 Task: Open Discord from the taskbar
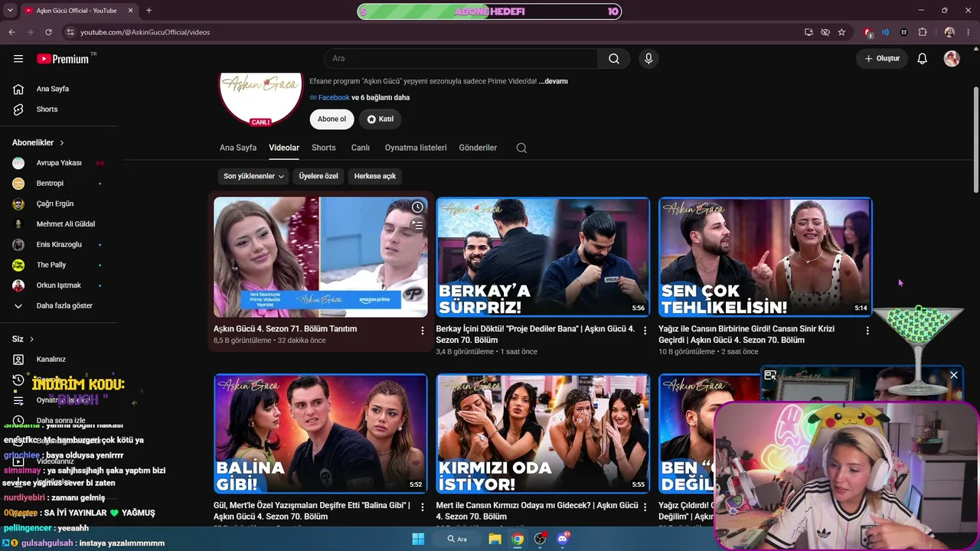click(x=563, y=539)
